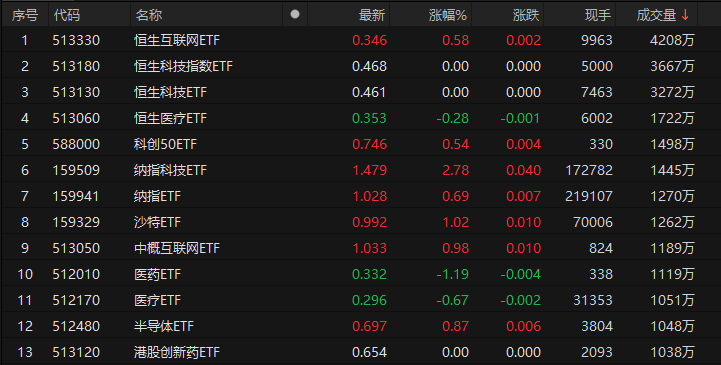
Task: Open the 恒生互联网ETF row
Action: pyautogui.click(x=360, y=40)
